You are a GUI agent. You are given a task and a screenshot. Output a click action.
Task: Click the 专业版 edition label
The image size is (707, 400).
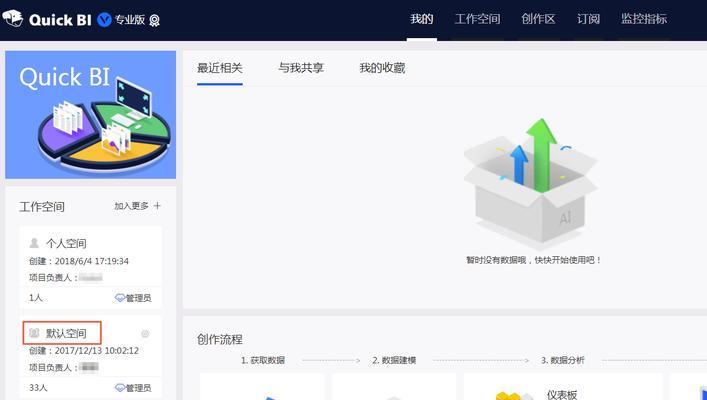click(130, 20)
